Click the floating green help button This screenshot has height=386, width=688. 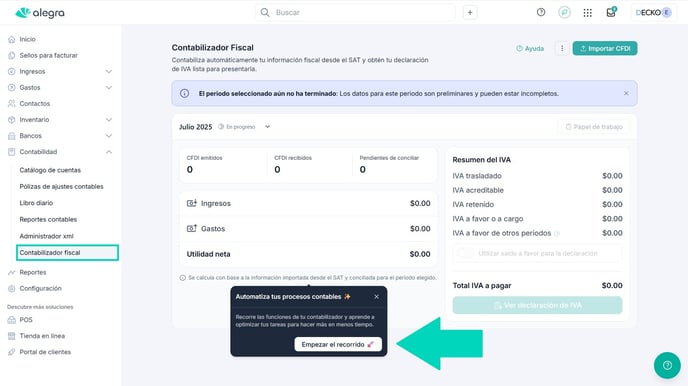click(x=667, y=365)
